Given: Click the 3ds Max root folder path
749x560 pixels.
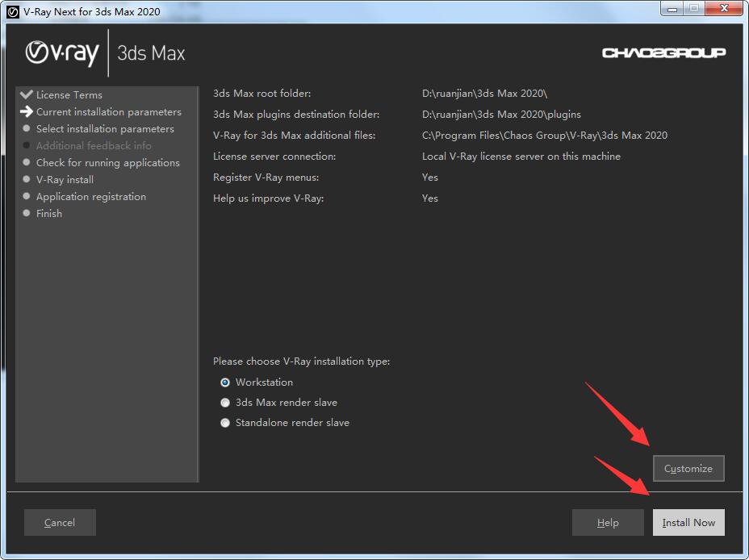Looking at the screenshot, I should point(484,94).
